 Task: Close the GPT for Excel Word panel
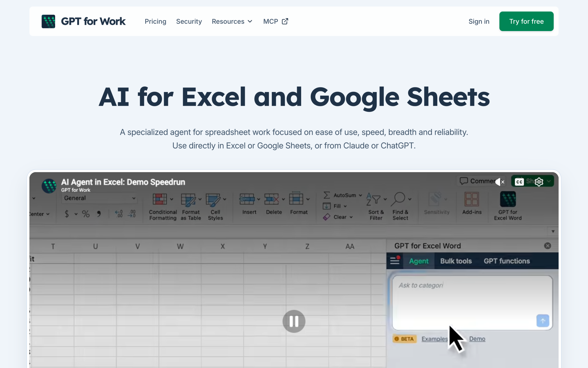tap(547, 246)
